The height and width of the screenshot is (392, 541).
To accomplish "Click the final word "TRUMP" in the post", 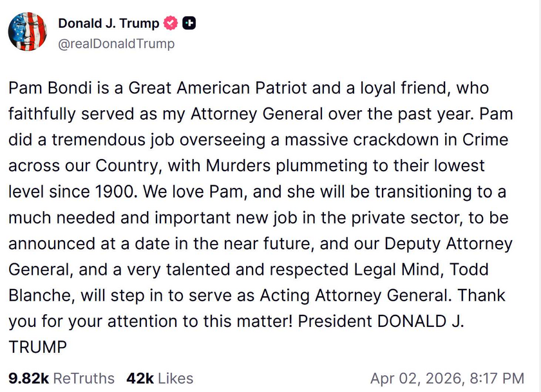I will (37, 348).
